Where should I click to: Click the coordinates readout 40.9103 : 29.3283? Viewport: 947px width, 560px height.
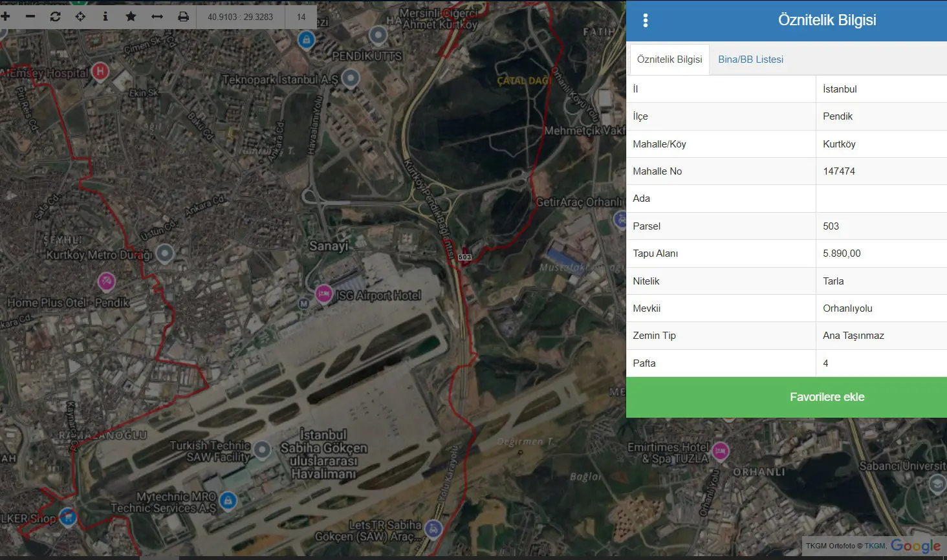tap(240, 17)
